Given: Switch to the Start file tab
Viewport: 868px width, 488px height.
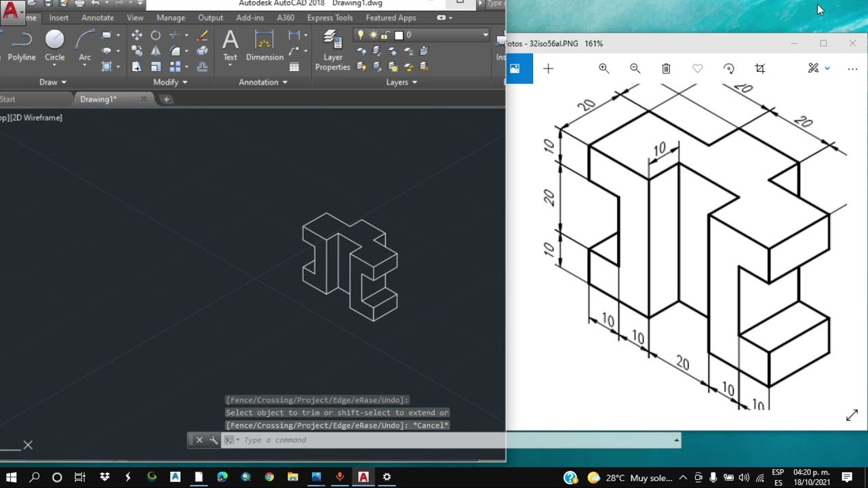Looking at the screenshot, I should pyautogui.click(x=8, y=99).
